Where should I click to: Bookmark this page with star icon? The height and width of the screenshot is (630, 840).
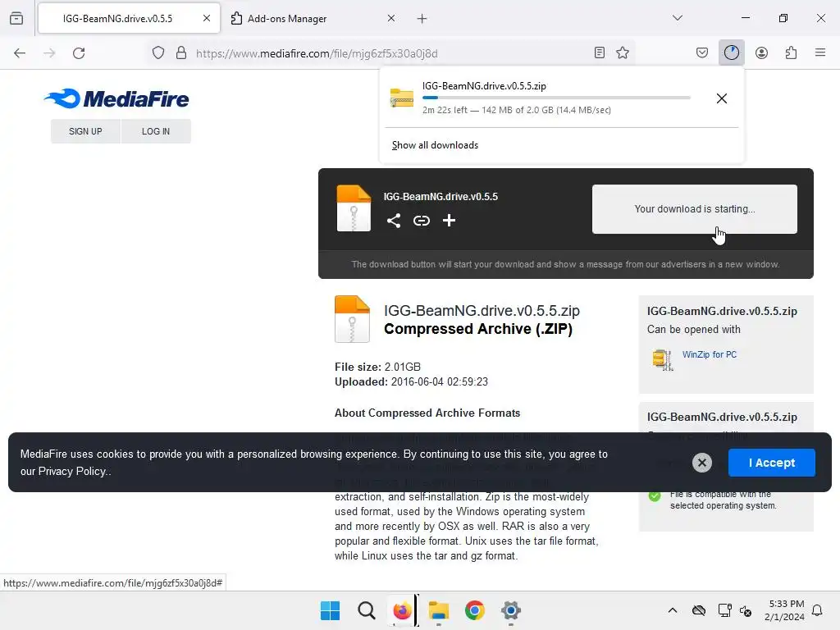point(623,52)
